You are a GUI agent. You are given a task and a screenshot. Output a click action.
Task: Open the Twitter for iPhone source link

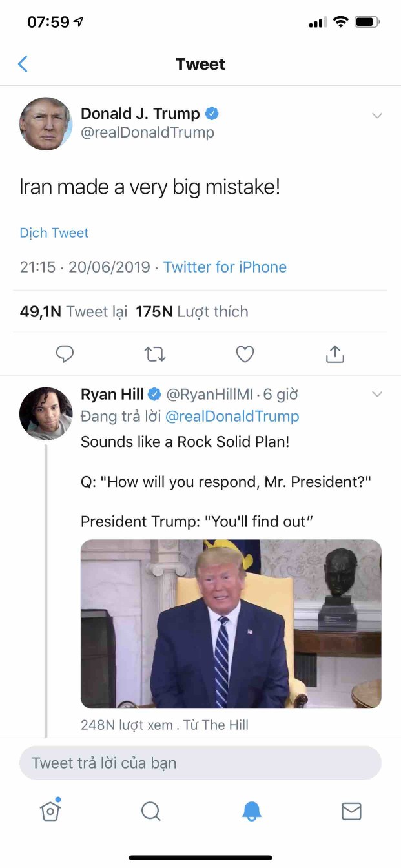[x=225, y=267]
